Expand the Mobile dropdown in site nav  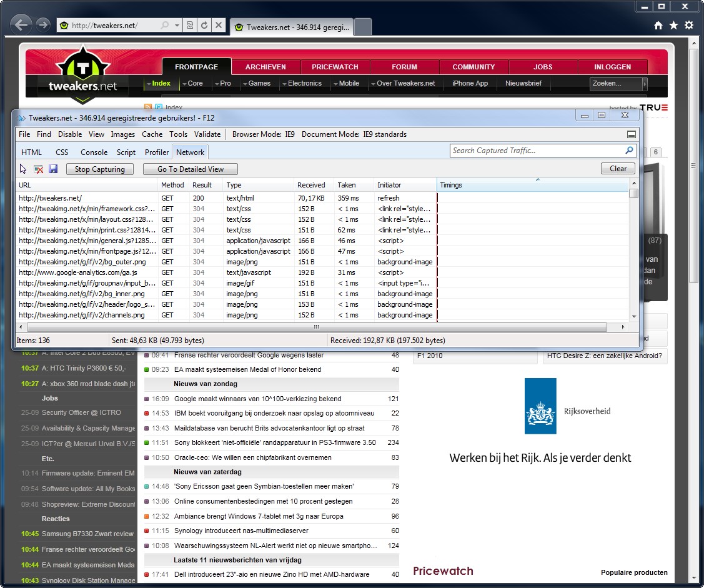pyautogui.click(x=346, y=84)
